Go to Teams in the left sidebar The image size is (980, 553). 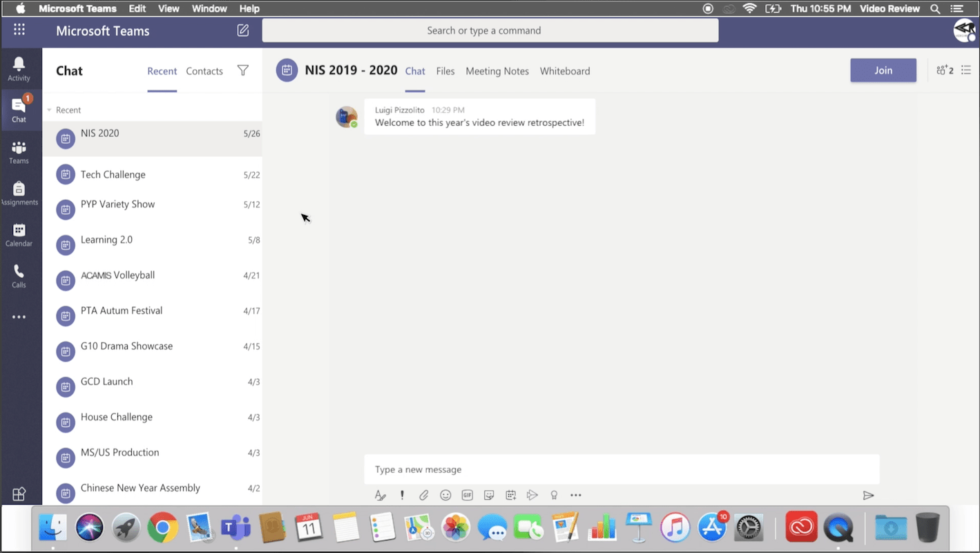pos(19,152)
